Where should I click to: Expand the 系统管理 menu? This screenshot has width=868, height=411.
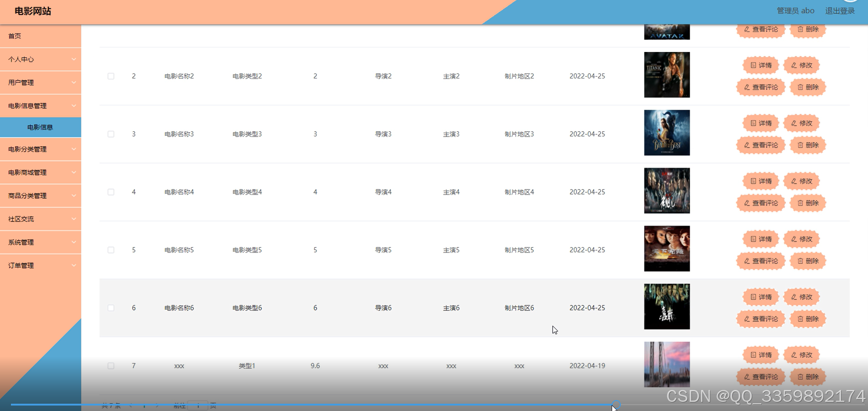click(40, 242)
